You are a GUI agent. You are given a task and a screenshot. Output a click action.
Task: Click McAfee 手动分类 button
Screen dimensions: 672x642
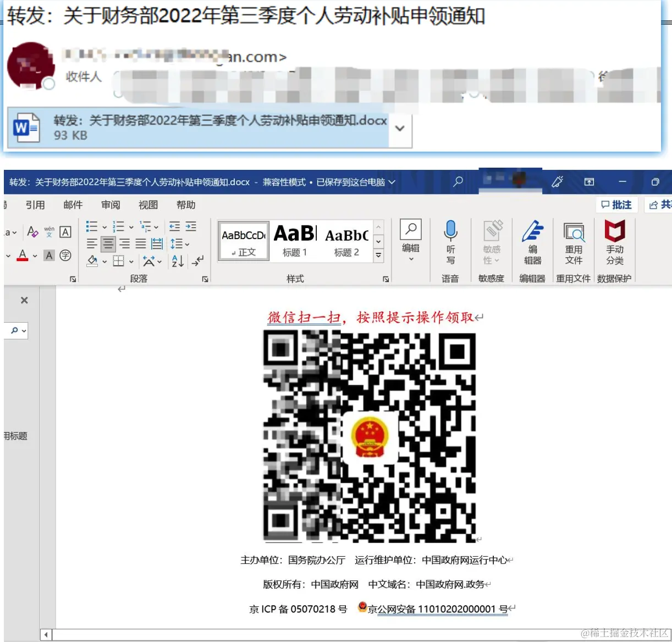click(x=615, y=242)
